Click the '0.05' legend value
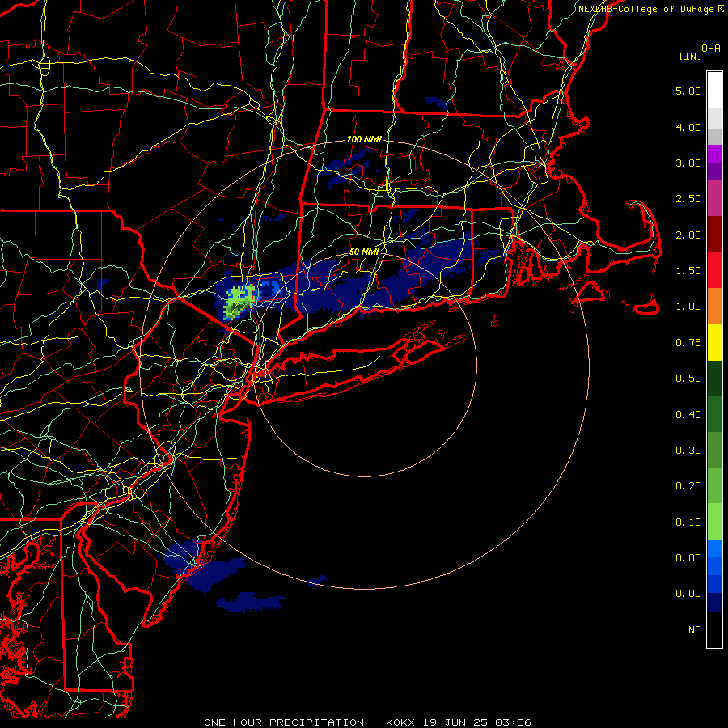The width and height of the screenshot is (728, 728). [688, 558]
